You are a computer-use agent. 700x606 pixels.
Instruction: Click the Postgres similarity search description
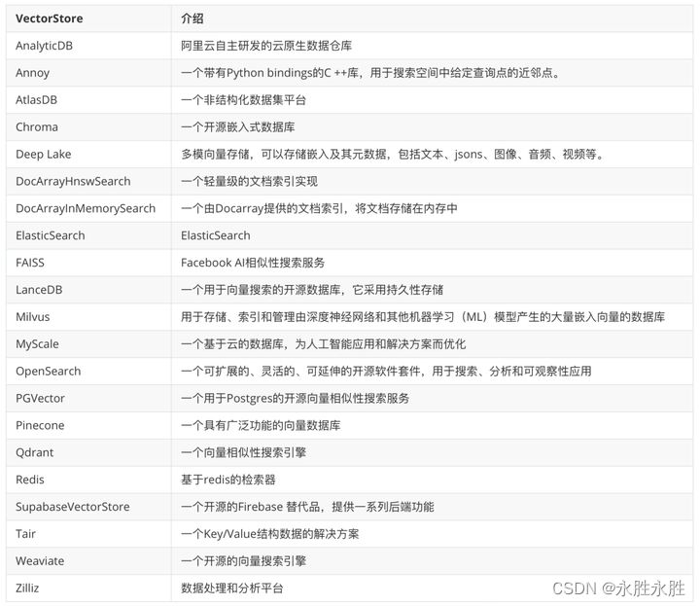pyautogui.click(x=296, y=399)
